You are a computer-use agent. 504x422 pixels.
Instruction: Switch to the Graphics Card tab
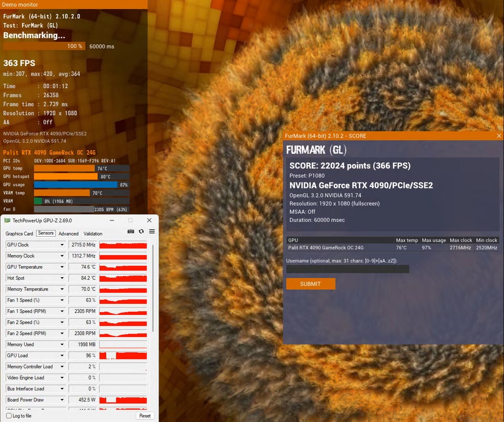point(19,234)
